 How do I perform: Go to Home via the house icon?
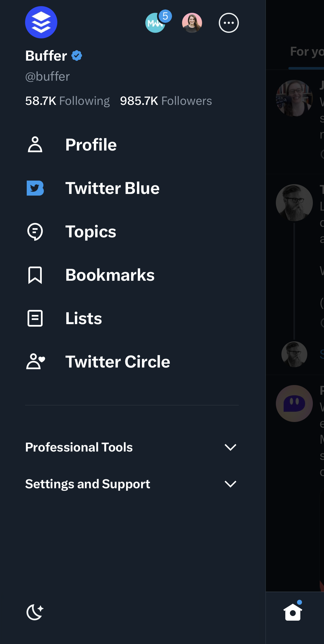tap(293, 611)
